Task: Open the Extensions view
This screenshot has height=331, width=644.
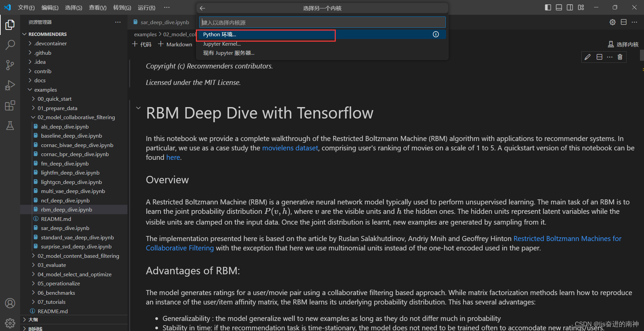Action: click(10, 105)
